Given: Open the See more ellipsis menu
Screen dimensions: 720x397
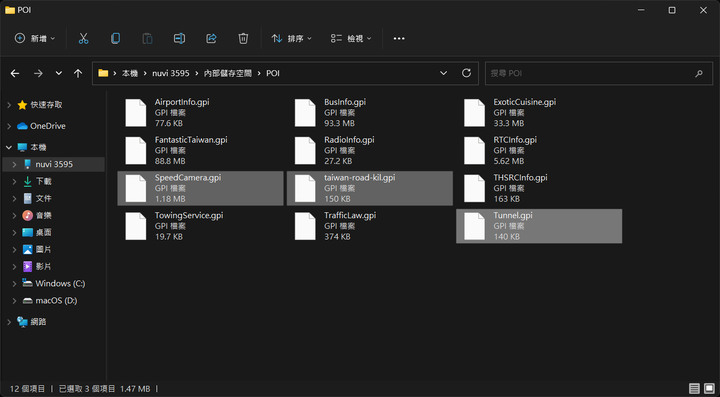Looking at the screenshot, I should coord(399,39).
